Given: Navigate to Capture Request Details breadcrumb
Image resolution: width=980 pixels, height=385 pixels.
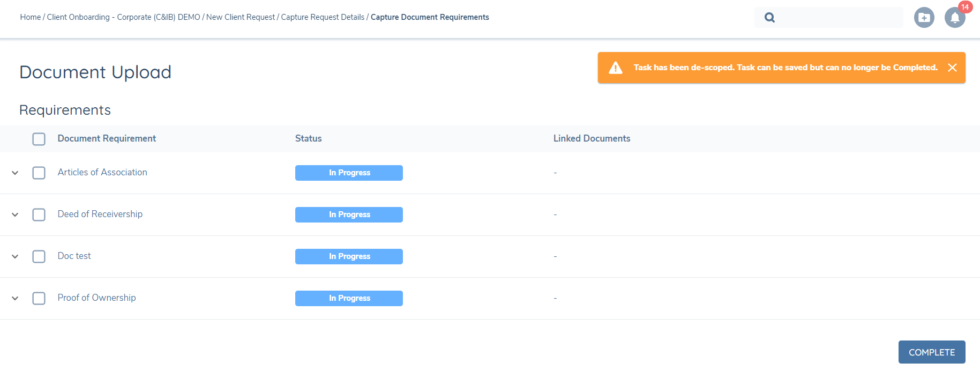Looking at the screenshot, I should [x=323, y=17].
